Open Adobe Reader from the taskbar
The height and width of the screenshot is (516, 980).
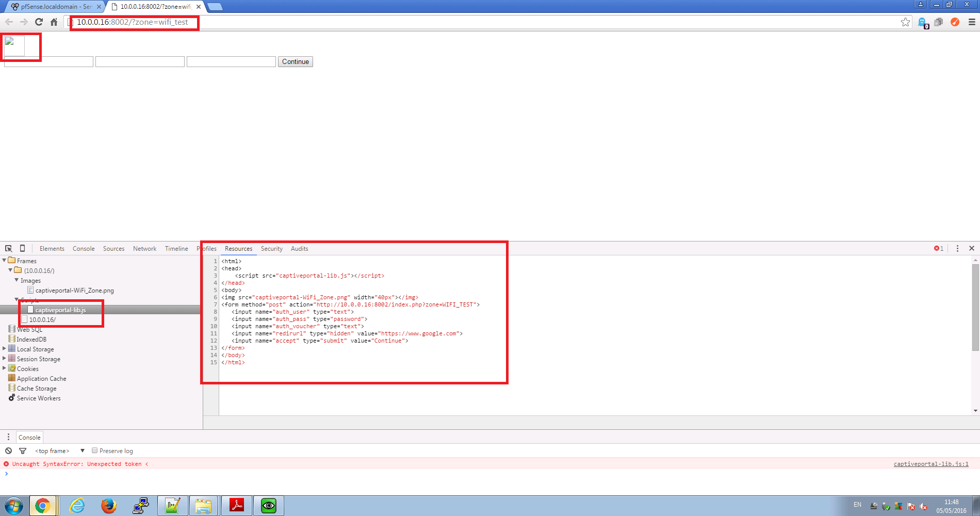click(x=237, y=506)
